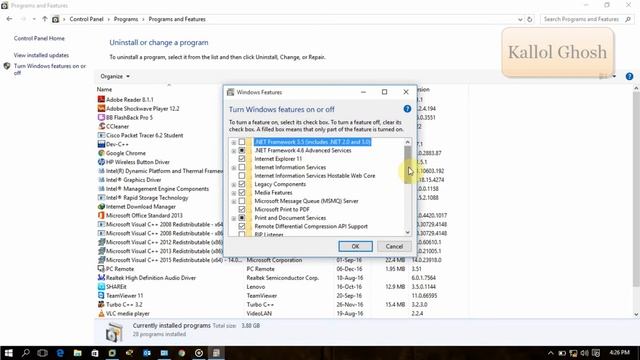
Task: Click Programs and Features breadcrumb
Action: 177,19
